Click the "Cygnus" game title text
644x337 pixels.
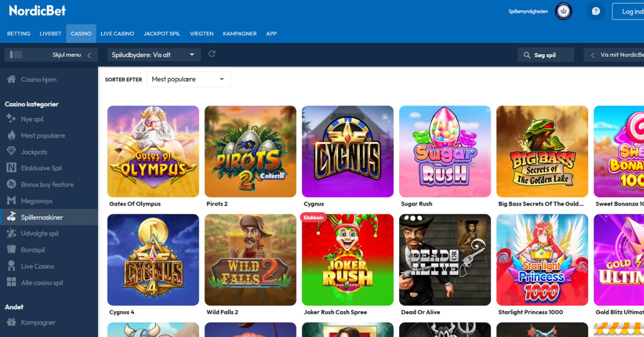[x=314, y=204]
